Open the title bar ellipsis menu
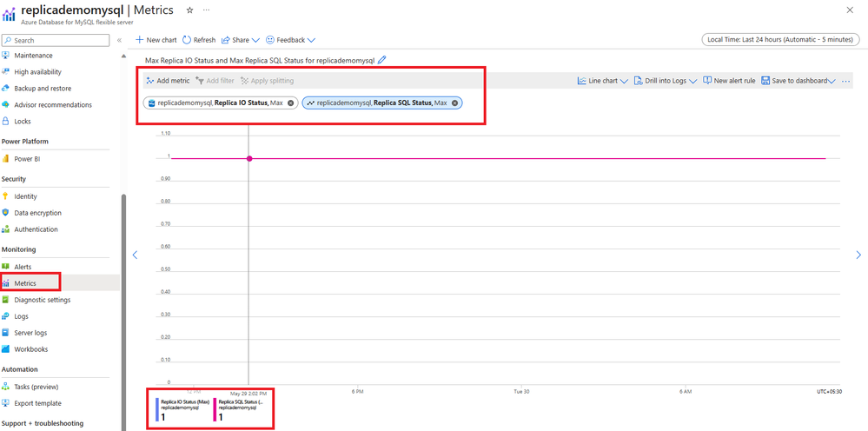This screenshot has height=431, width=868. (x=207, y=10)
